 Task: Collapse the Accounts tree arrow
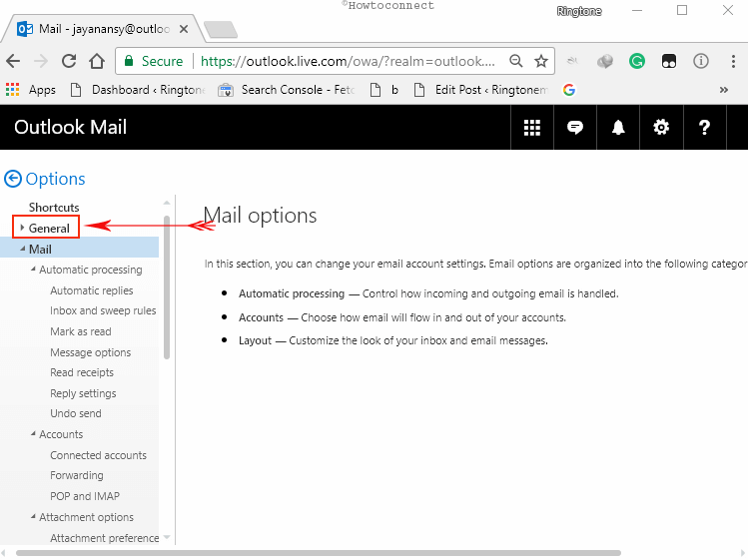[x=33, y=433]
